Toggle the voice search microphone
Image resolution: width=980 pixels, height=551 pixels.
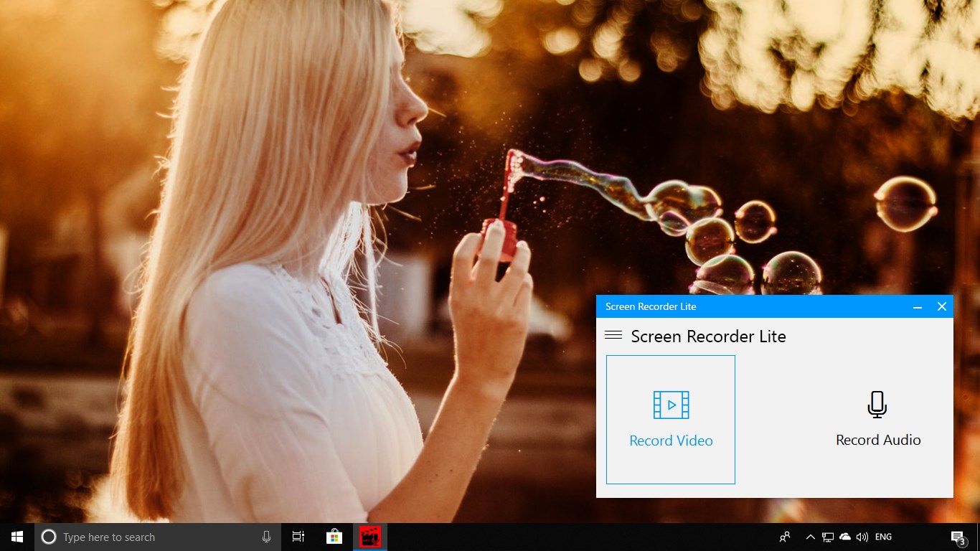click(266, 536)
